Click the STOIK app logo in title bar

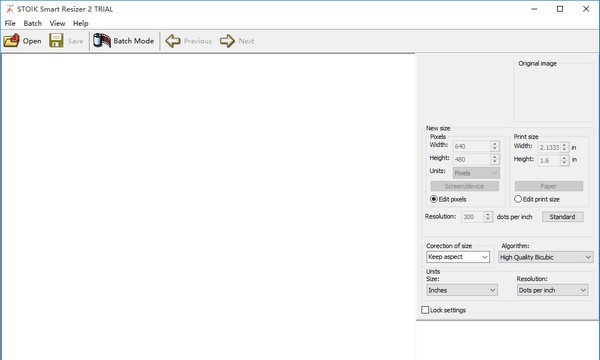click(x=9, y=9)
